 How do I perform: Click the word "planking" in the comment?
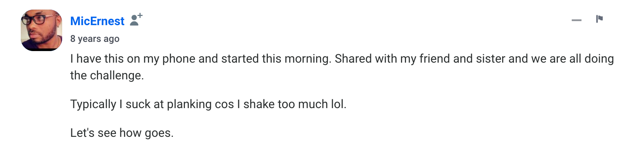coord(189,104)
